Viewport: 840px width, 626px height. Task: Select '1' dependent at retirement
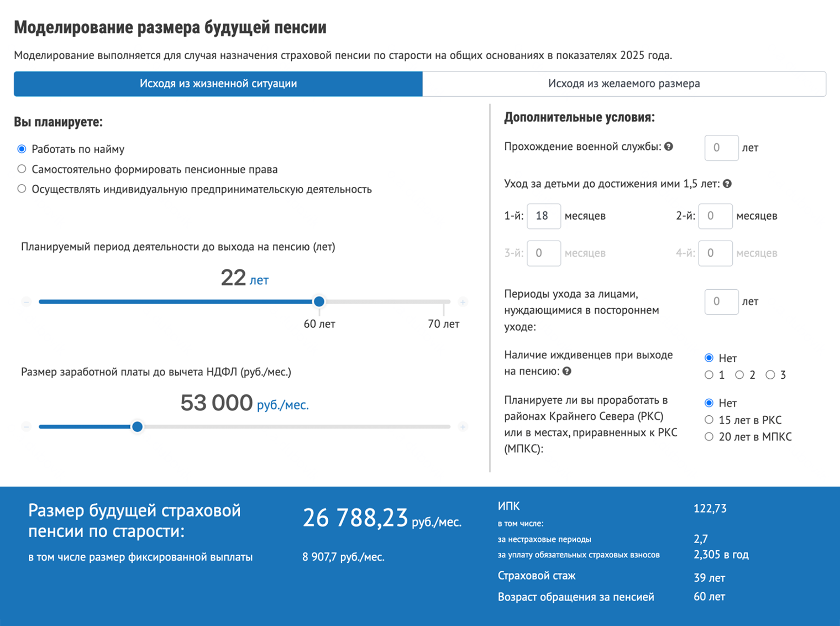[709, 374]
